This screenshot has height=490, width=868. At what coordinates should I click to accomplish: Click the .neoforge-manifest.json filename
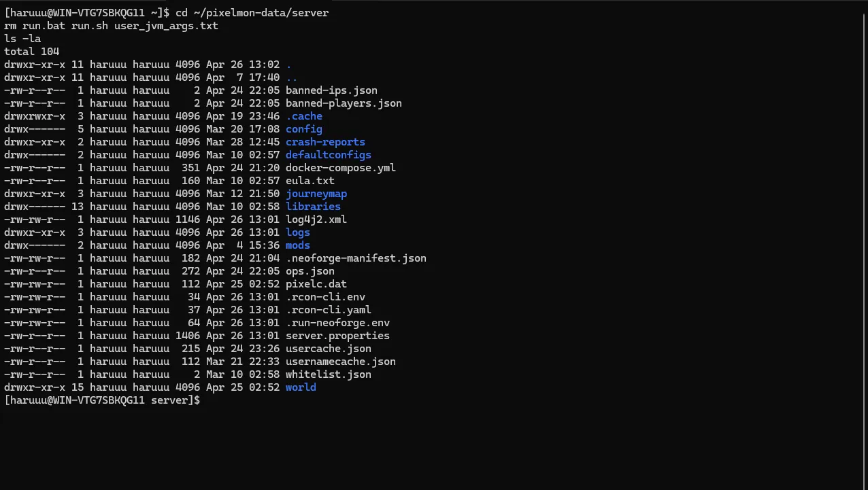click(356, 258)
